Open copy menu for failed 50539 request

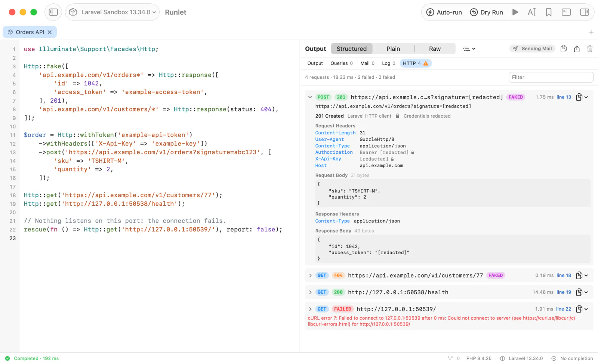click(x=582, y=309)
